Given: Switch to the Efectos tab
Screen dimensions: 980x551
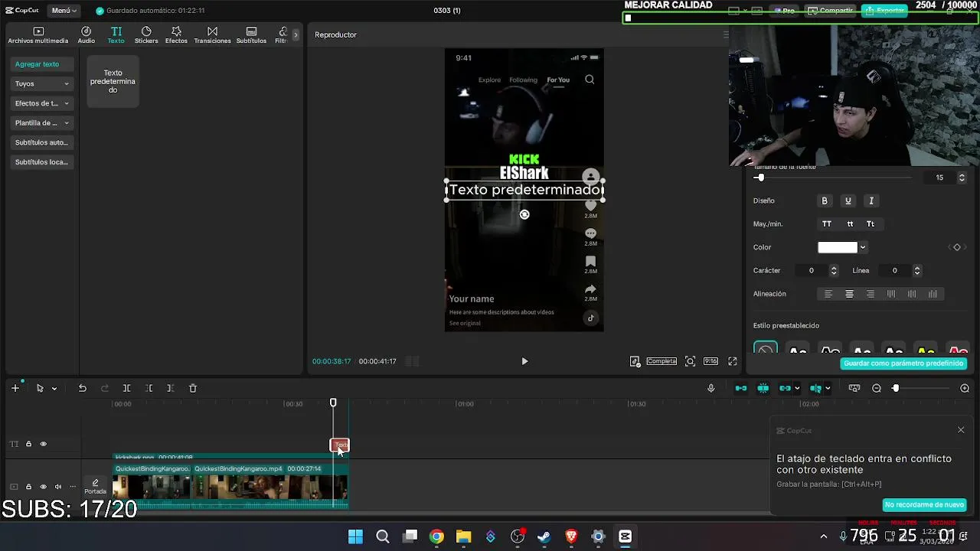Looking at the screenshot, I should 176,35.
